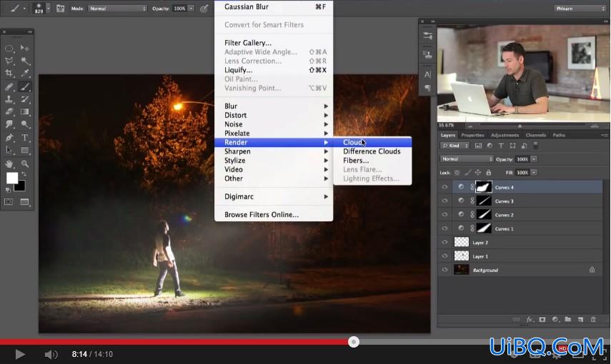Choose Clouds from Render submenu
611x364 pixels.
[x=372, y=143]
